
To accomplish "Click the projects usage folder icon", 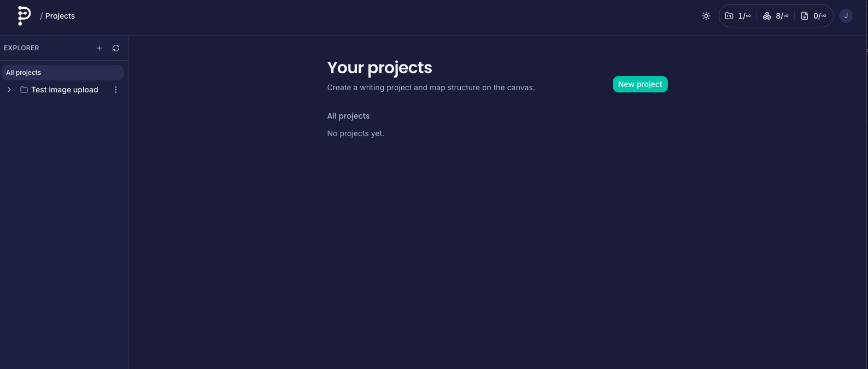I will tap(729, 16).
